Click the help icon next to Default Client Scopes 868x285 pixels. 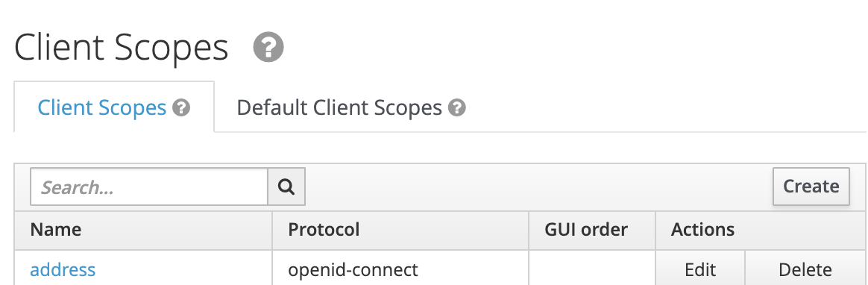point(456,107)
